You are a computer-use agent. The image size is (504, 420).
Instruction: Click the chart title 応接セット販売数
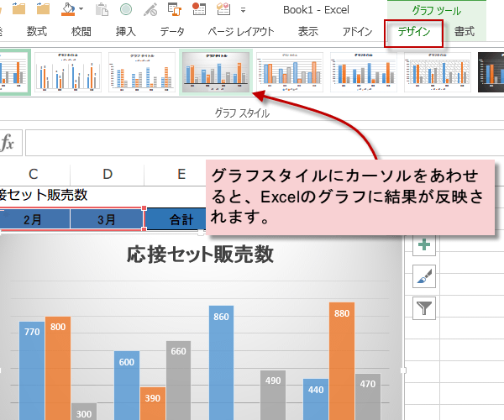point(200,255)
